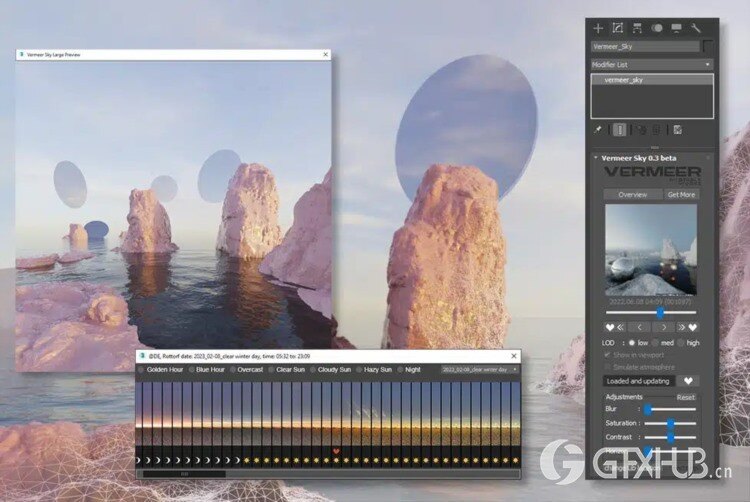Open the sky date dropdown in timeline window
This screenshot has width=750, height=502.
pyautogui.click(x=480, y=369)
